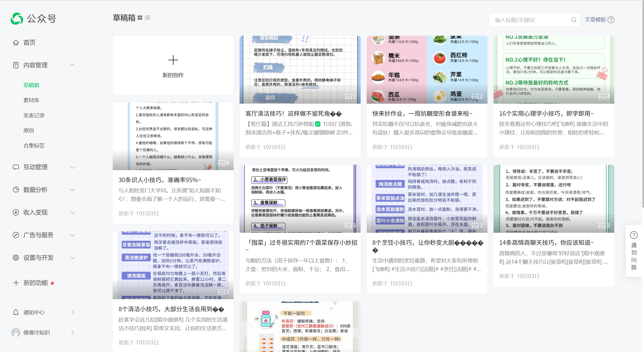The image size is (644, 352).
Task: Click the search magnifier icon
Action: [574, 20]
